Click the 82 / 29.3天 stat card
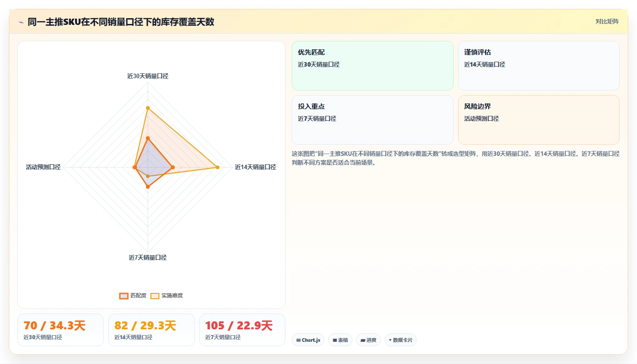This screenshot has height=364, width=637. [x=151, y=330]
